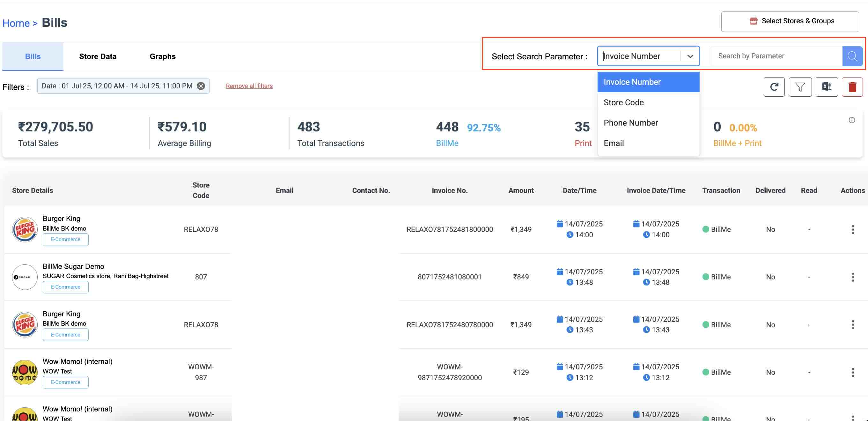Go to Home breadcrumb link

click(16, 23)
